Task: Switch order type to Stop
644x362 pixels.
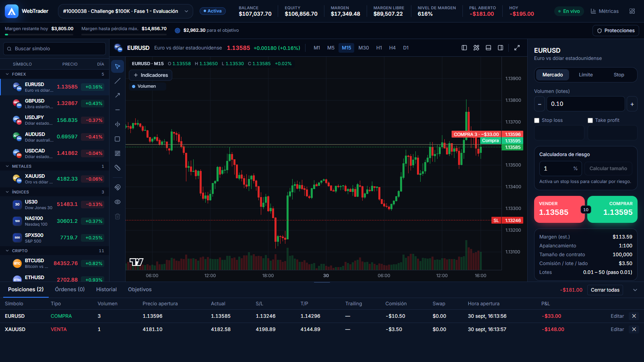Action: pyautogui.click(x=619, y=75)
